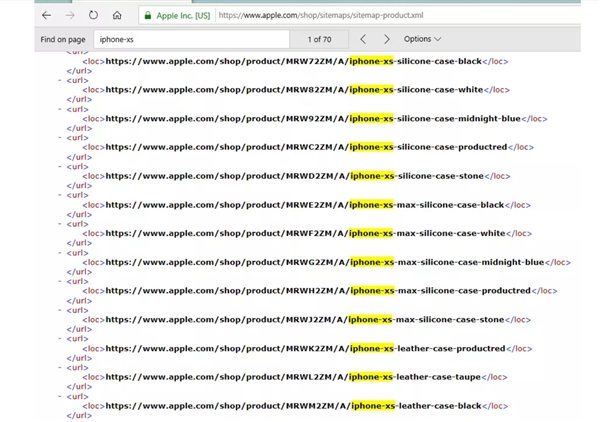Image resolution: width=600 pixels, height=422 pixels.
Task: Click the highlighted iphone-xs in MRWM2ZM line
Action: pyautogui.click(x=372, y=406)
